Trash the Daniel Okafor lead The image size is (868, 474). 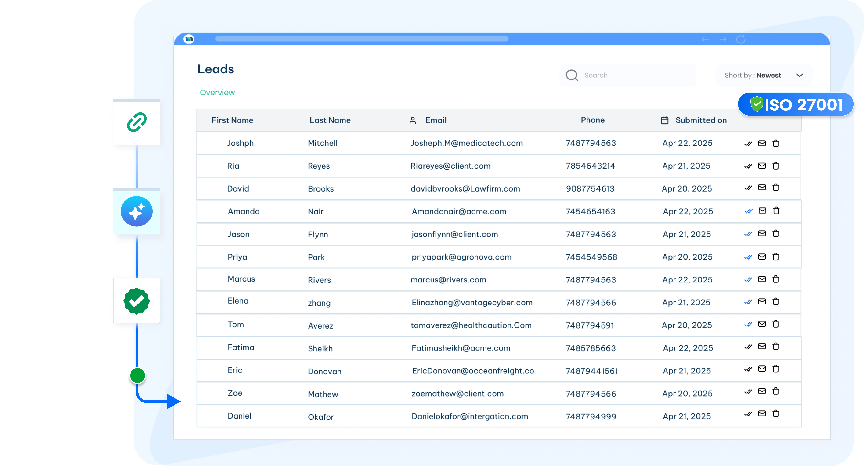(x=776, y=414)
